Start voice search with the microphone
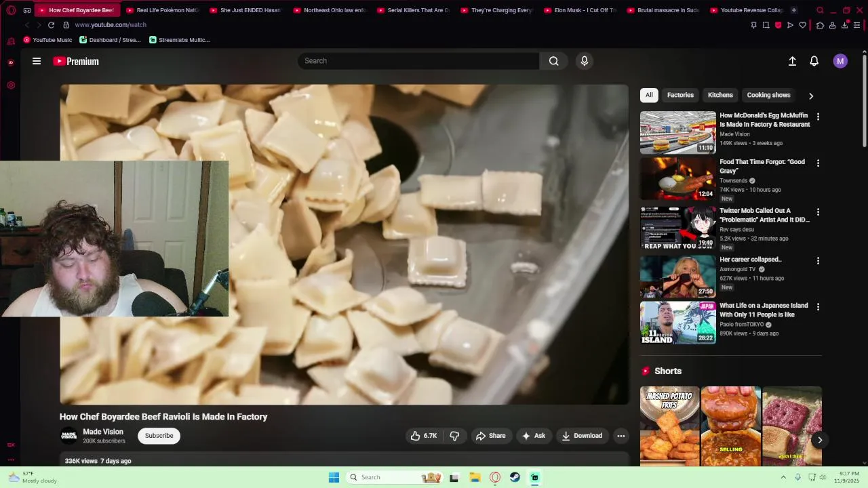 click(584, 61)
